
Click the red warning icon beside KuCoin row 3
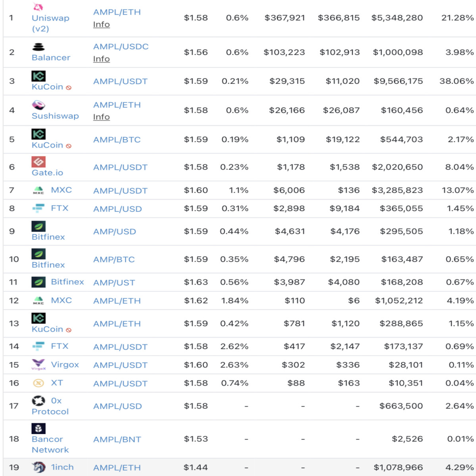(69, 88)
